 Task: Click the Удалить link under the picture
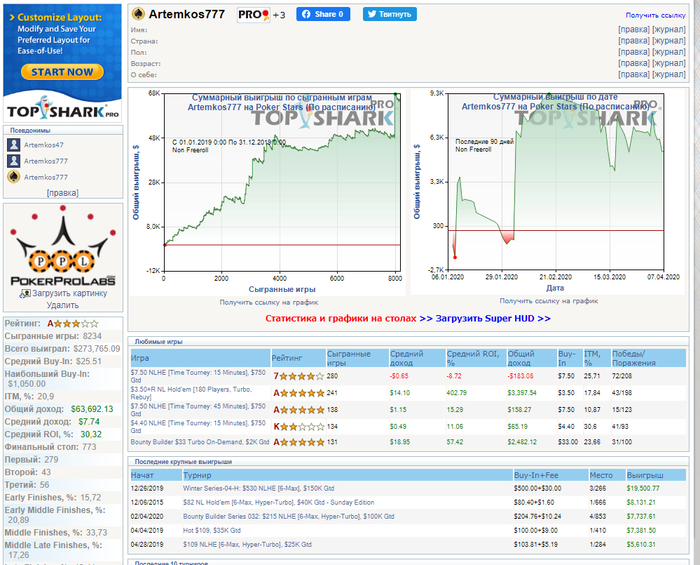click(62, 305)
